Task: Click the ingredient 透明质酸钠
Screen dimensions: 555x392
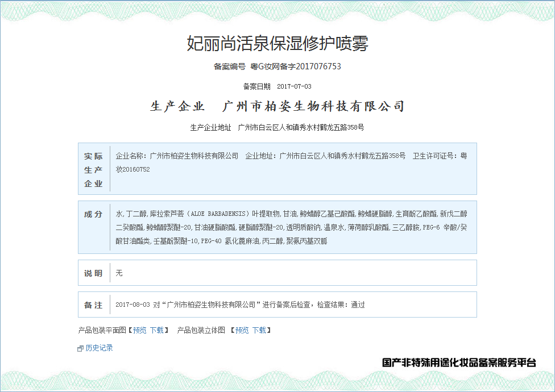Action: pyautogui.click(x=303, y=227)
